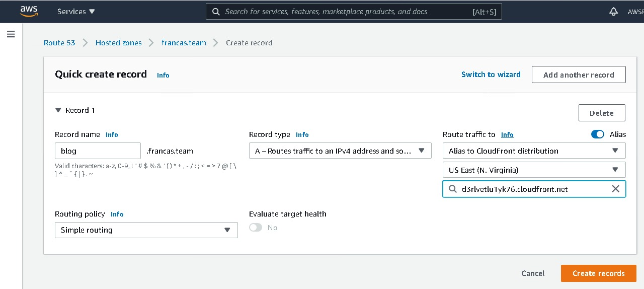The image size is (644, 289).
Task: Open the US East (N. Virginia) region dropdown
Action: [534, 170]
